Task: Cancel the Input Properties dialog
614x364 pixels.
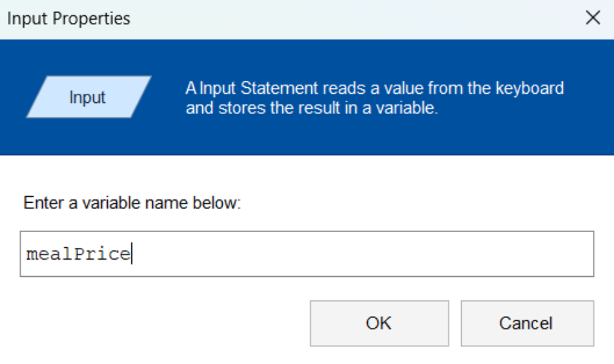Action: [x=527, y=323]
